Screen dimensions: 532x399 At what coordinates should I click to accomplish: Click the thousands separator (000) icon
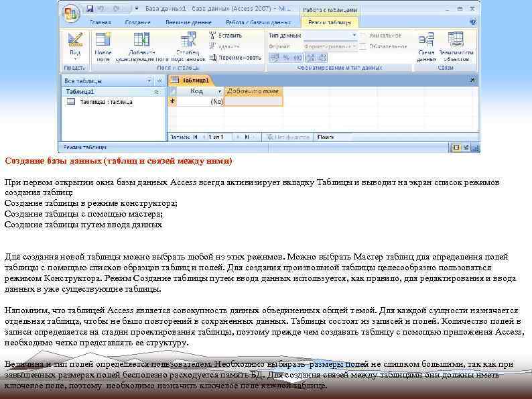[x=298, y=58]
